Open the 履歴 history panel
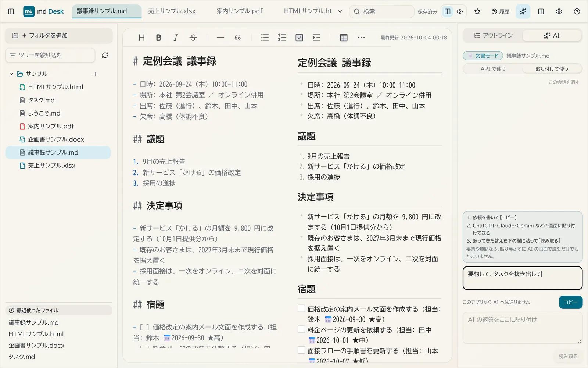 (x=501, y=11)
